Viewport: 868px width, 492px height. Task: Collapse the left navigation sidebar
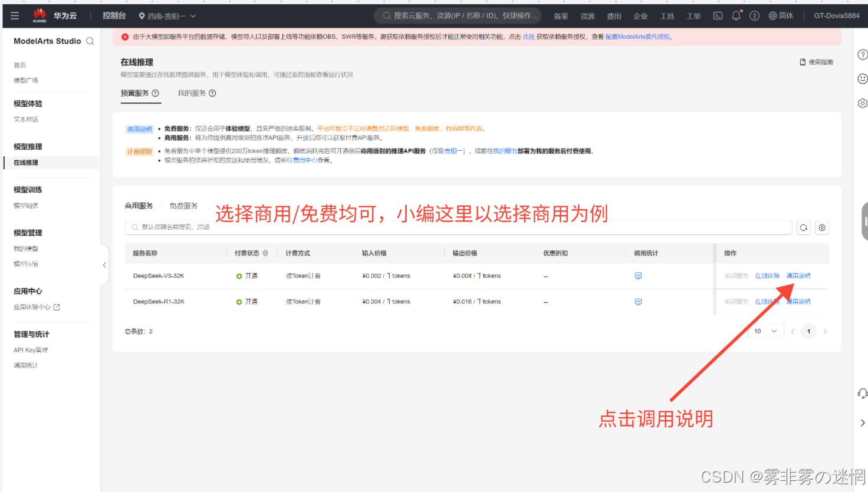[x=104, y=265]
